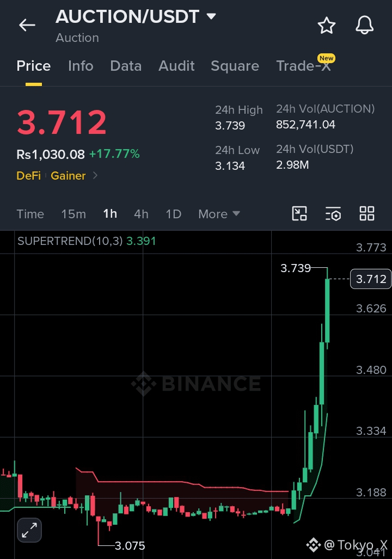The image size is (392, 559).
Task: Open the chart drawing tools icon
Action: [x=299, y=214]
